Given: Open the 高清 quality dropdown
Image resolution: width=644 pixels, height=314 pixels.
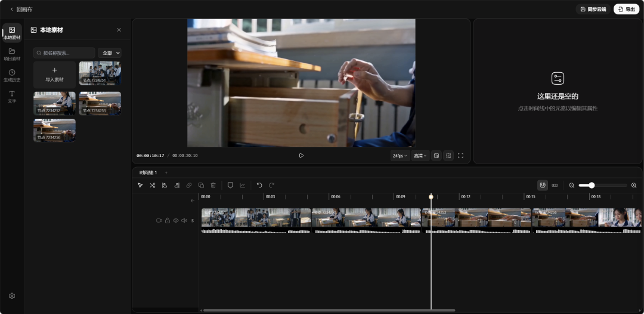Looking at the screenshot, I should [420, 156].
